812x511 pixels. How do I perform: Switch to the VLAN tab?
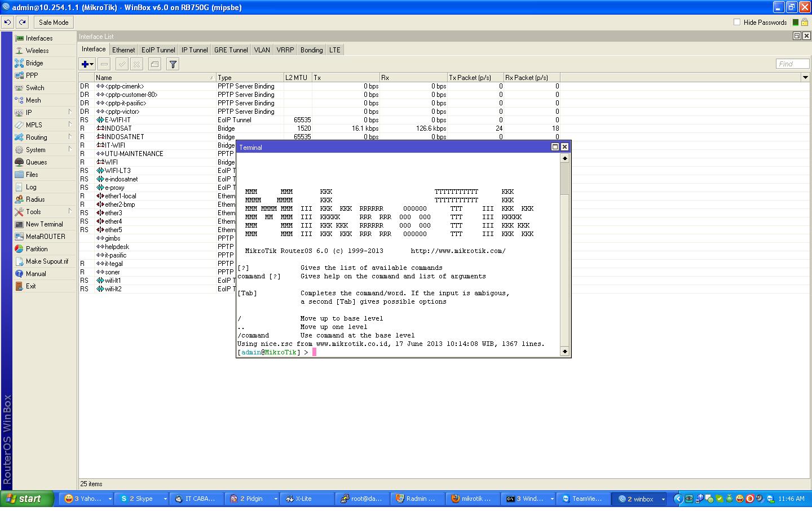point(262,50)
